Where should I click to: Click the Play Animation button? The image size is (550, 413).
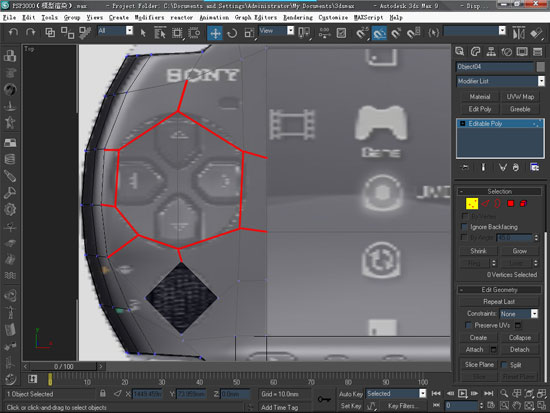[x=463, y=393]
